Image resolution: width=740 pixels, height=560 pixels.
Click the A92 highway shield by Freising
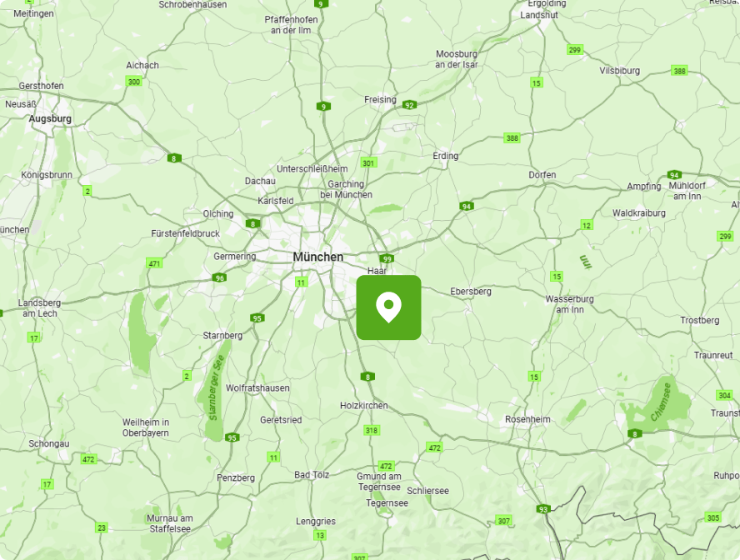coord(410,105)
